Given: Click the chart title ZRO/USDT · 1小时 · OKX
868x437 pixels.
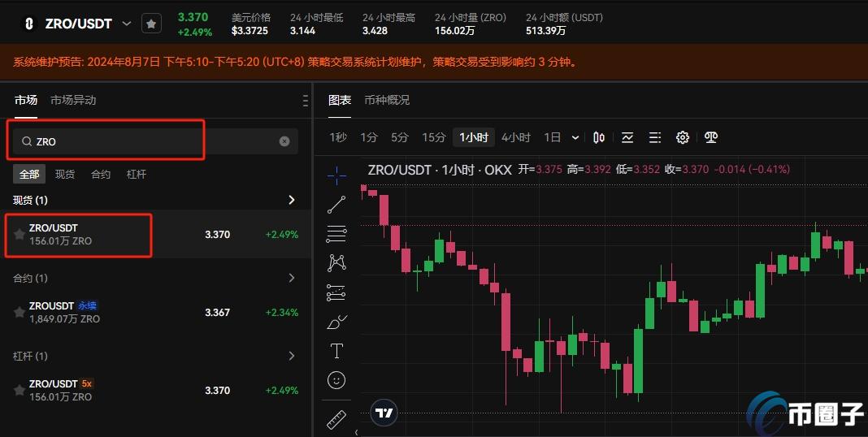Looking at the screenshot, I should (x=440, y=170).
